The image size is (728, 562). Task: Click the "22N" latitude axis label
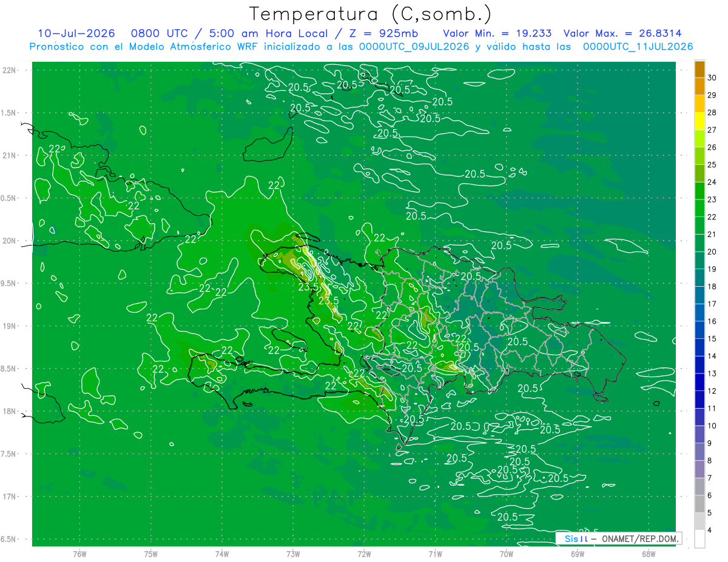click(x=9, y=70)
